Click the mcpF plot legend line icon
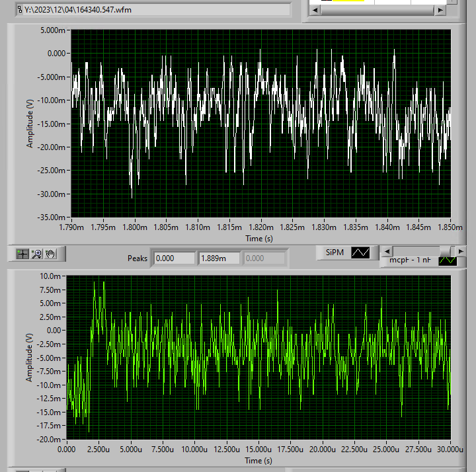 [x=448, y=260]
